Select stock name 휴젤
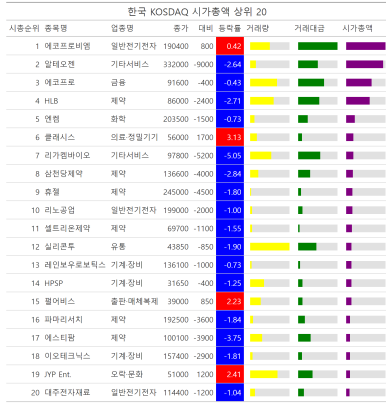 pyautogui.click(x=52, y=192)
